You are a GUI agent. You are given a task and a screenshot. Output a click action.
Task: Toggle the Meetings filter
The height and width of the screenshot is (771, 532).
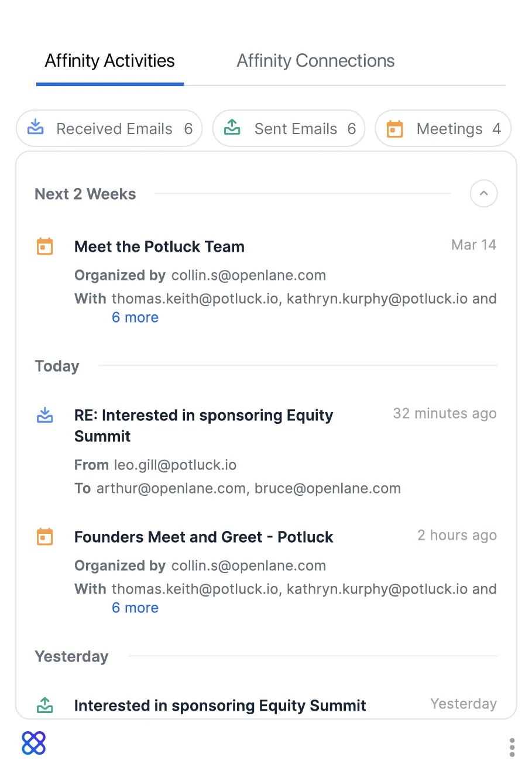pos(443,128)
